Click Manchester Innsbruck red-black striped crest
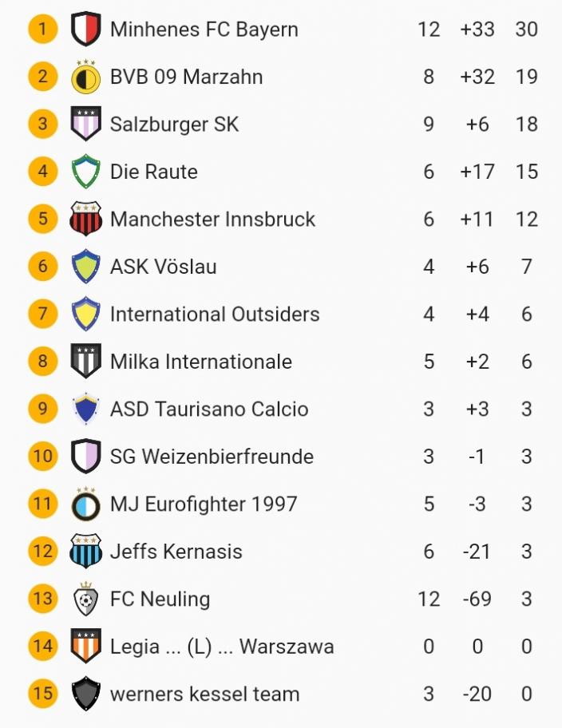The height and width of the screenshot is (728, 562). click(x=85, y=220)
